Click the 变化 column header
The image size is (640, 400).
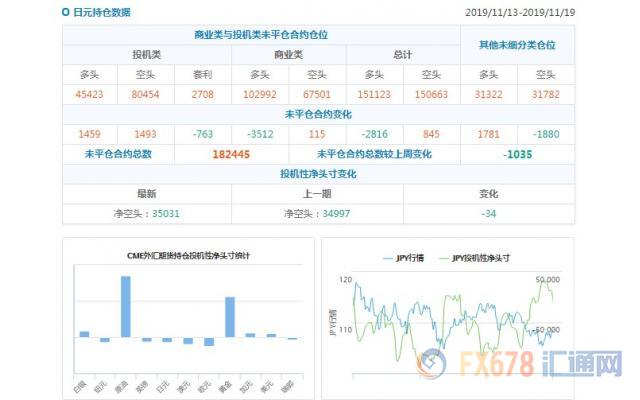point(489,194)
